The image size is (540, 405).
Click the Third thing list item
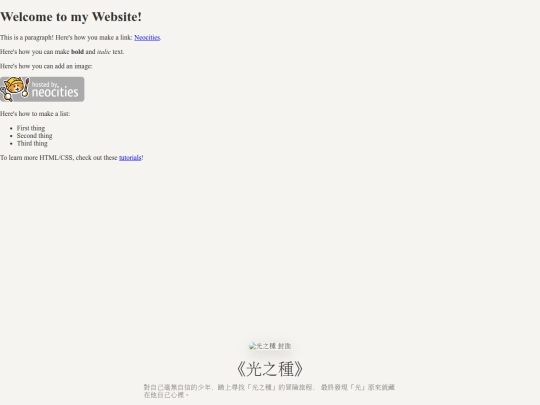(32, 143)
